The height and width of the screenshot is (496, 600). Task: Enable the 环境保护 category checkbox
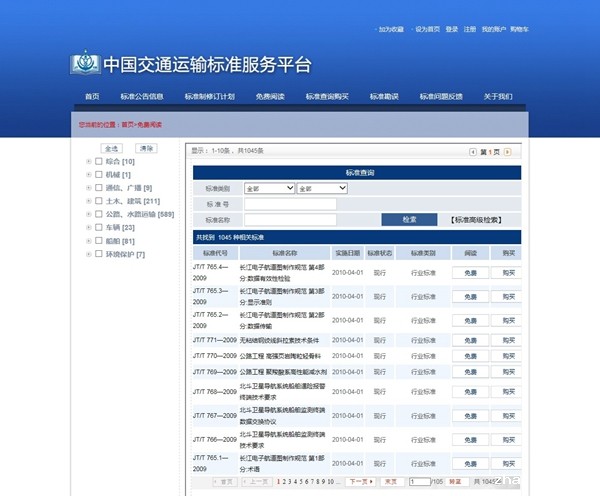point(98,254)
